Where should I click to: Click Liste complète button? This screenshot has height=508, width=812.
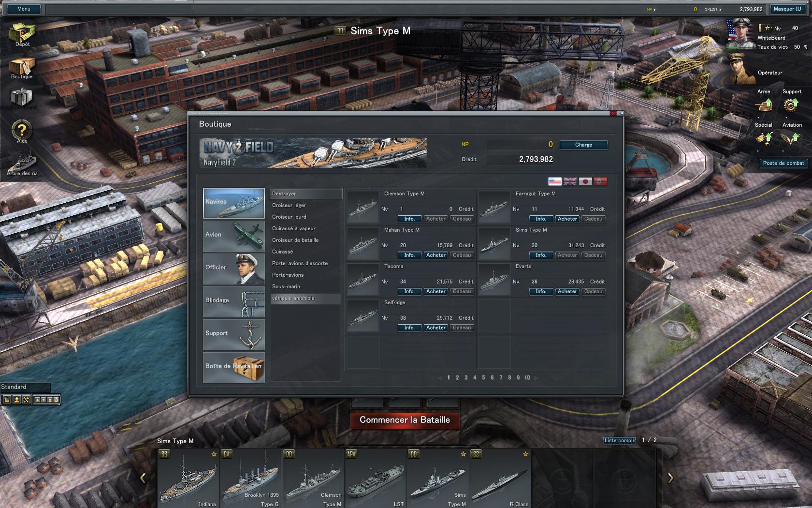pos(620,440)
